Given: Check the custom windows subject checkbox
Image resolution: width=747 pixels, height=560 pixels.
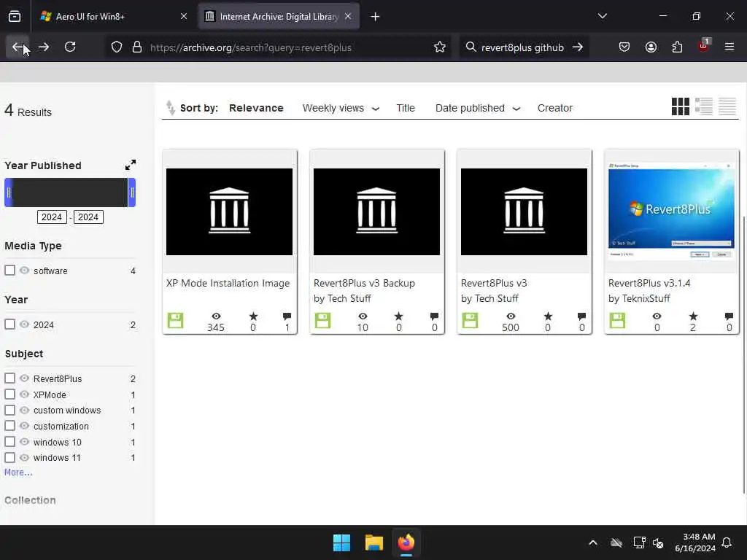Looking at the screenshot, I should [x=10, y=410].
